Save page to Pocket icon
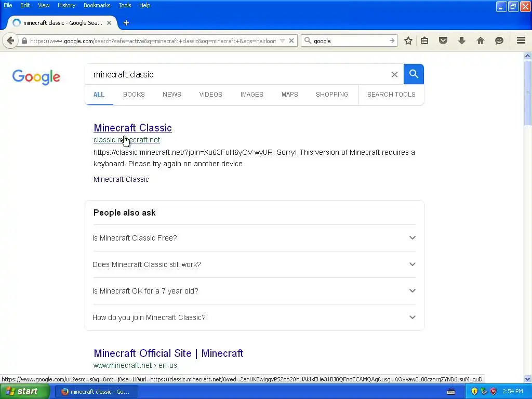The image size is (532, 399). [443, 41]
